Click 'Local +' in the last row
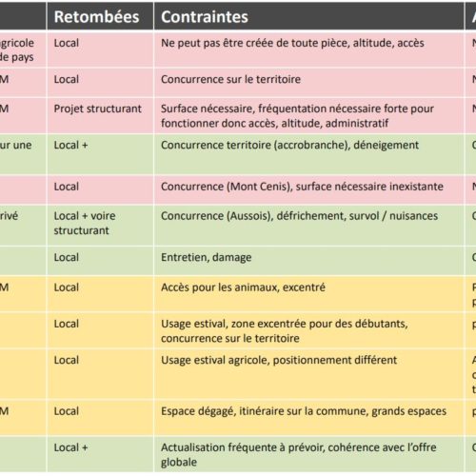This screenshot has height=476, width=476. click(x=70, y=447)
